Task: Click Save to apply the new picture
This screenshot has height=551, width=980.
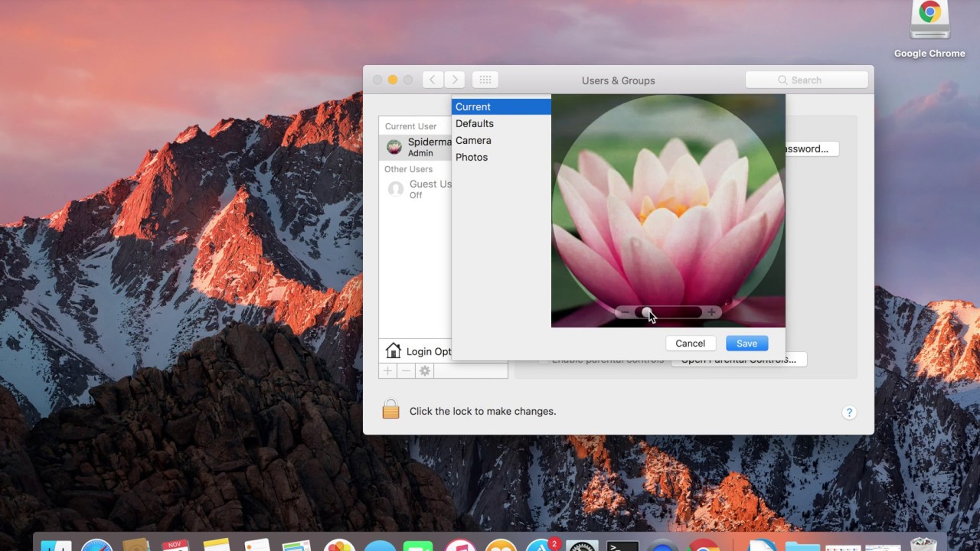Action: tap(746, 344)
